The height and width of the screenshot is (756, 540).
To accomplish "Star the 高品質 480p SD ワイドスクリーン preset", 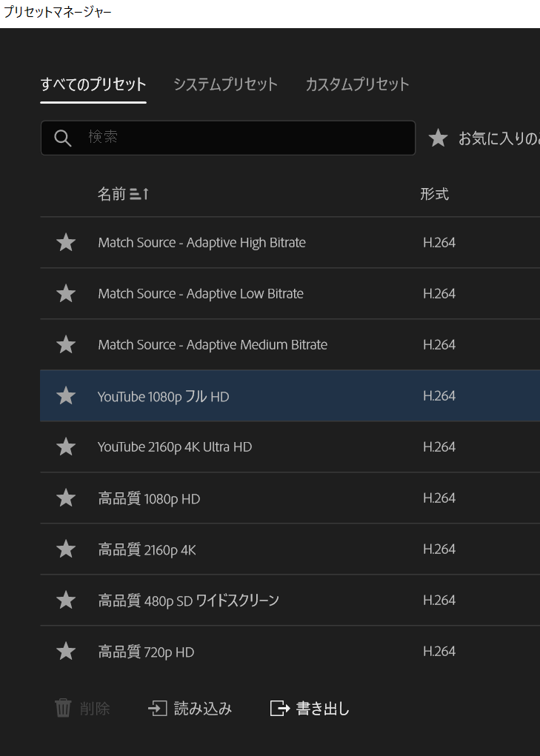I will (66, 601).
